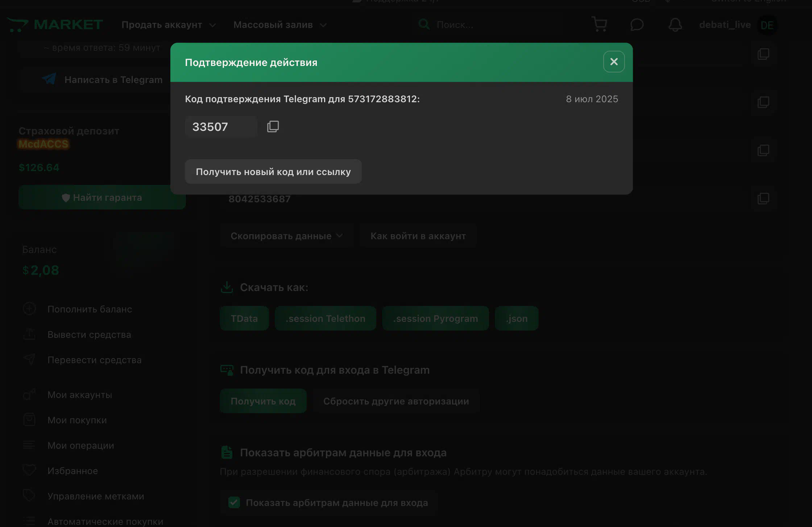Open debati_live profile name

pos(725,25)
